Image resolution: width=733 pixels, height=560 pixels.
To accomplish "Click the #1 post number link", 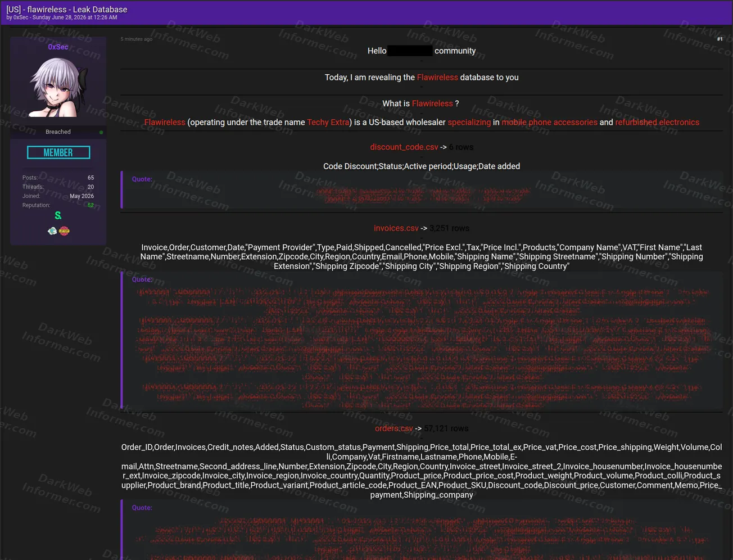I will pyautogui.click(x=720, y=39).
